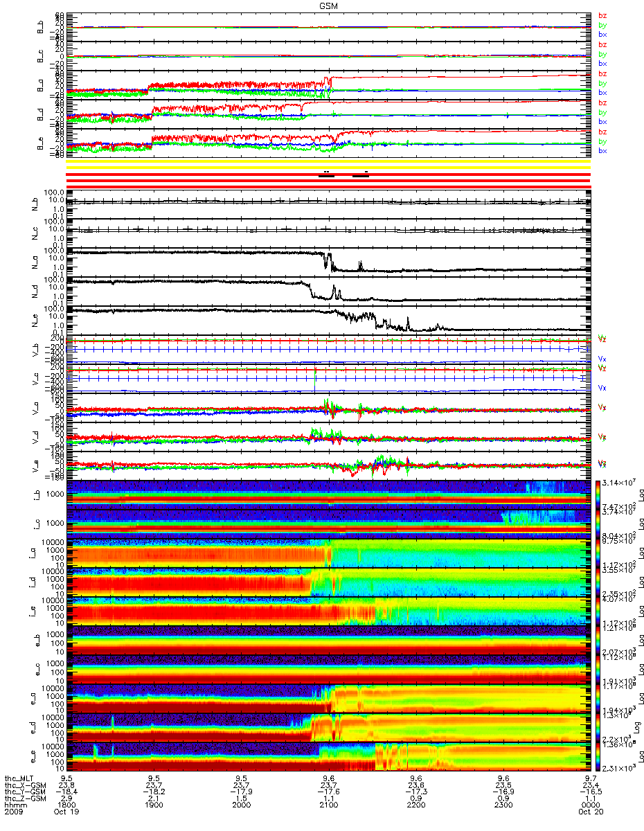Screen dimensions: 644x831
Task: Click the Vx legend of panel V_b
Action: pos(602,359)
